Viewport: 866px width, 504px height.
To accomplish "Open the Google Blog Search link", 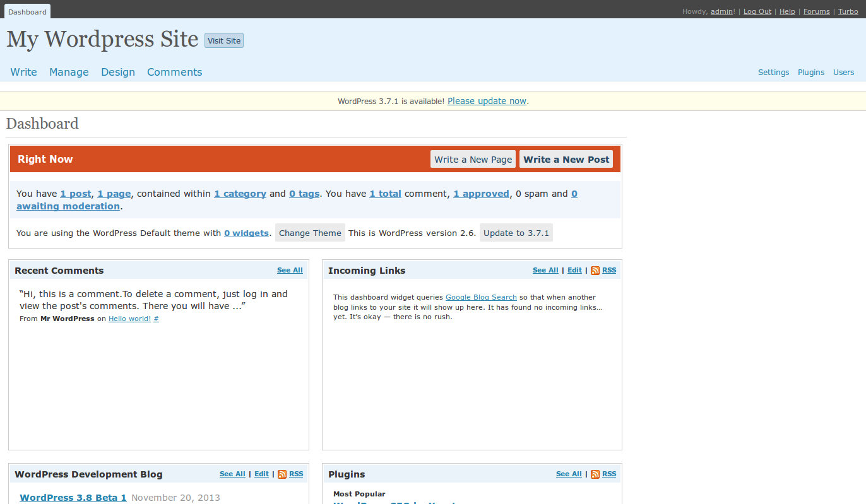I will coord(481,297).
